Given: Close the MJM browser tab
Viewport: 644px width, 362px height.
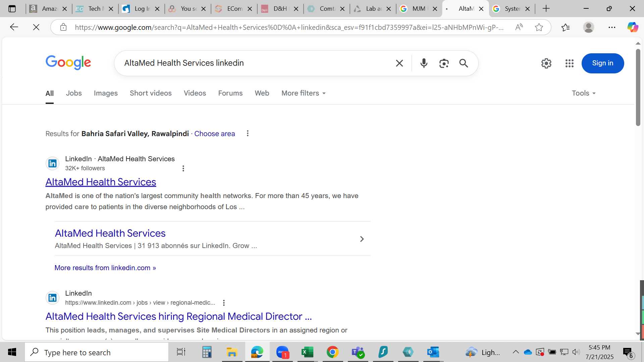Looking at the screenshot, I should click(x=435, y=9).
